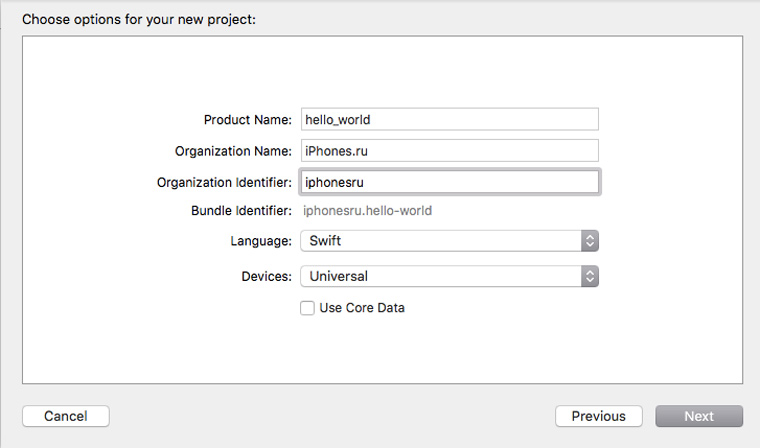
Task: Focus the Product Name field containing hello_world
Action: point(450,119)
